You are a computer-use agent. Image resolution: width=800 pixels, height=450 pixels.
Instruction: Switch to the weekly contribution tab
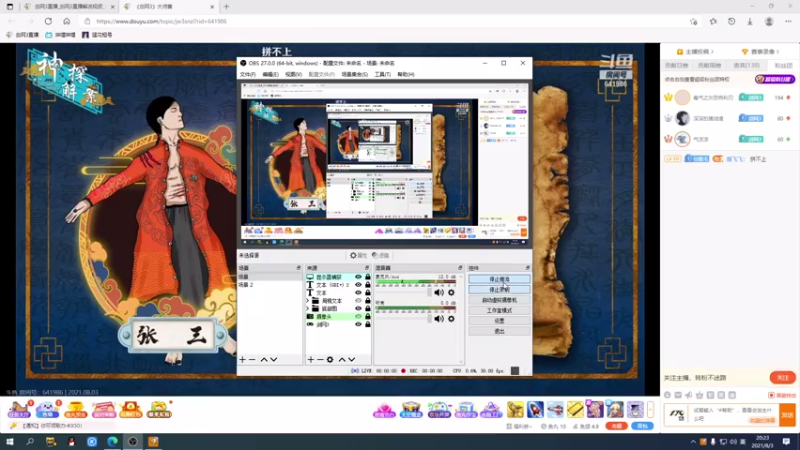click(710, 65)
